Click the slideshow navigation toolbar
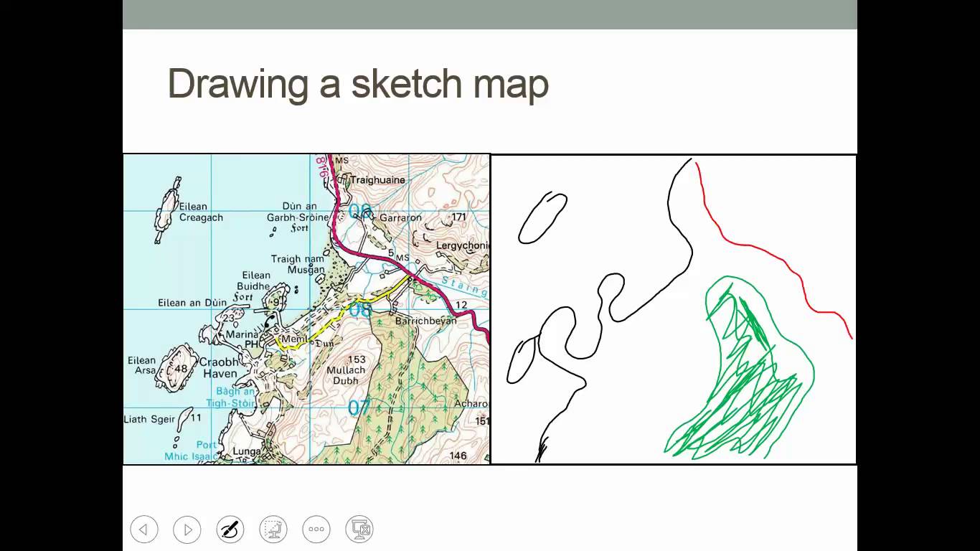 click(252, 529)
